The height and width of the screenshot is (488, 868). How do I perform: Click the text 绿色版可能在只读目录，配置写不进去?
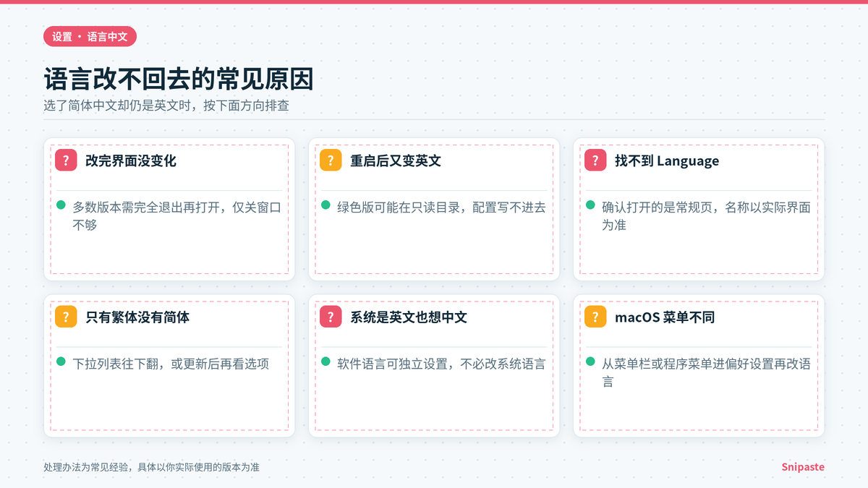click(x=442, y=207)
